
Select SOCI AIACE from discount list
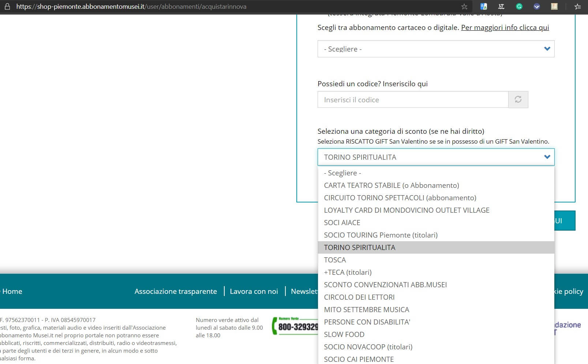pos(342,223)
